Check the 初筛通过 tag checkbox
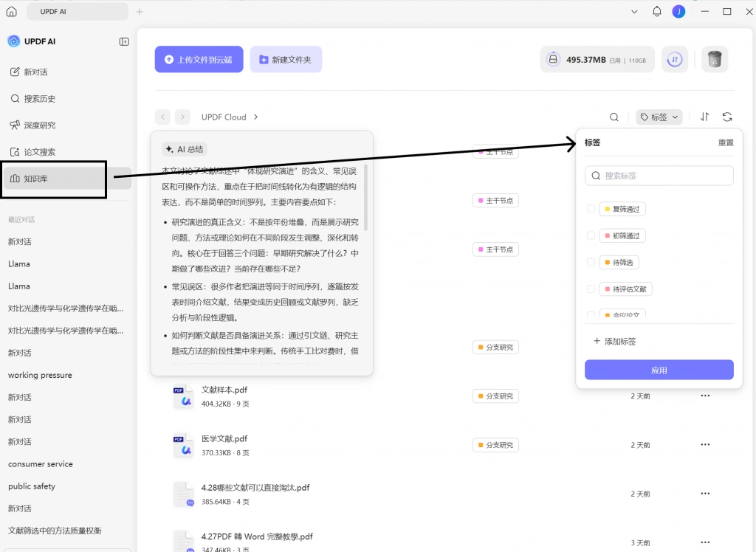 (x=591, y=235)
